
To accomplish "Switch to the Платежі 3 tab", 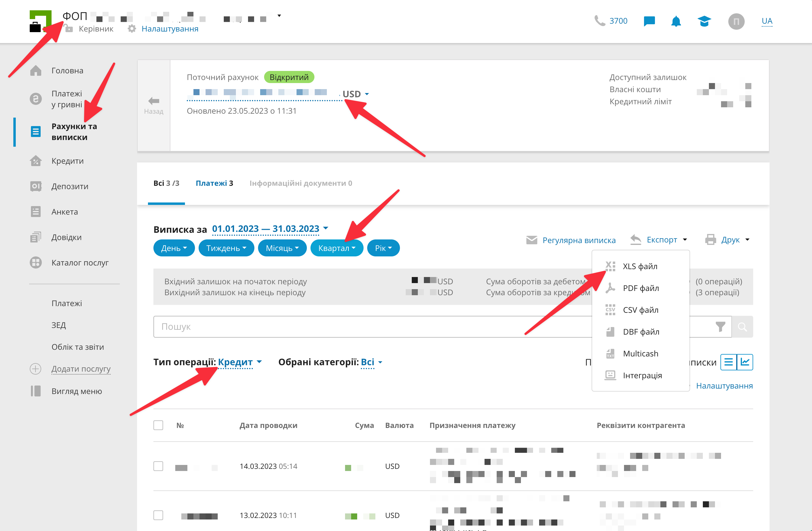I will [214, 183].
